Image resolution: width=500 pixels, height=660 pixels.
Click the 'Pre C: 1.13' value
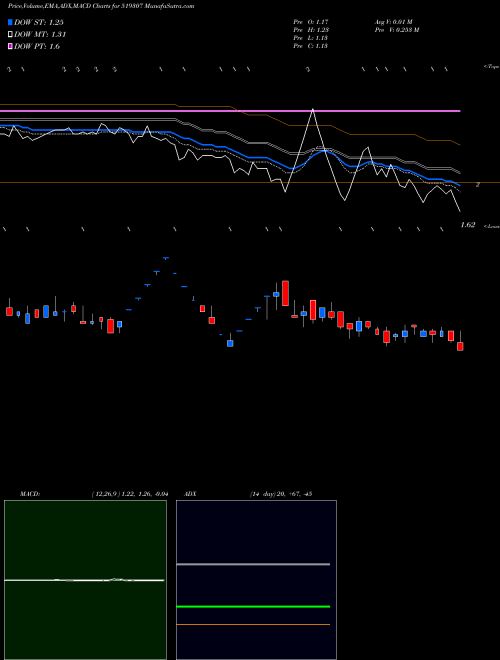tap(311, 46)
